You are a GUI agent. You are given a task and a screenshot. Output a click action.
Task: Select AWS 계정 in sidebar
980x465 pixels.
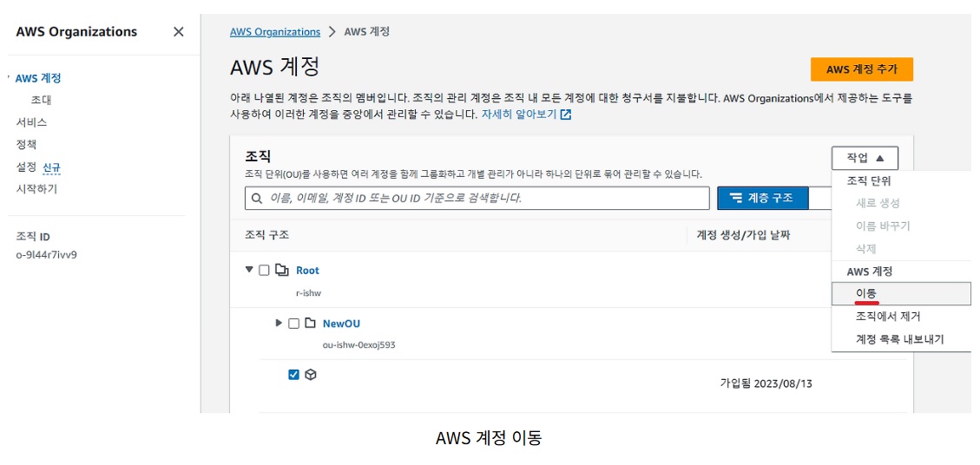tap(38, 78)
